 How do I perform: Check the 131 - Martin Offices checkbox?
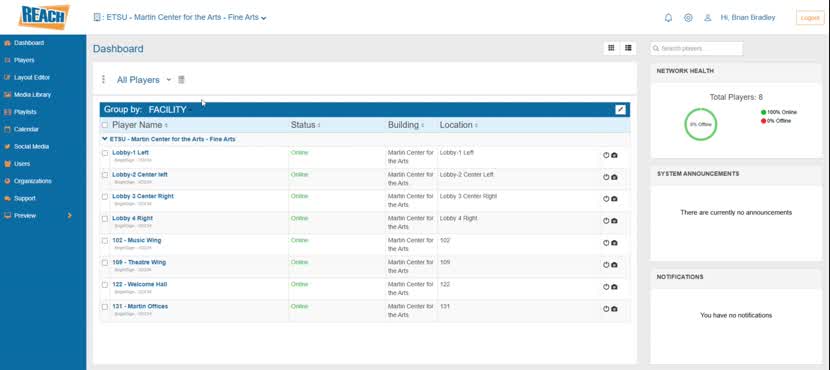105,306
